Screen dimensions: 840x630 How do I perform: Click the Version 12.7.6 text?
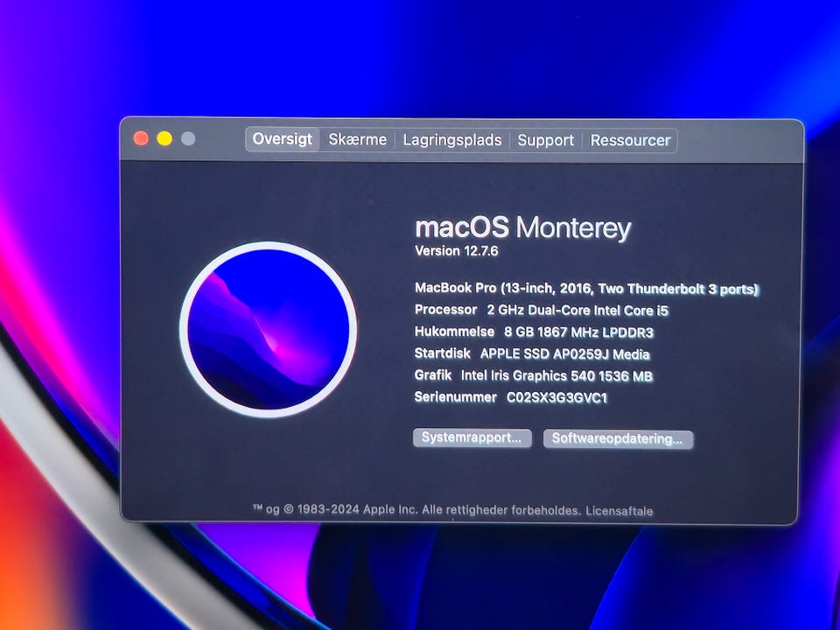coord(457,251)
